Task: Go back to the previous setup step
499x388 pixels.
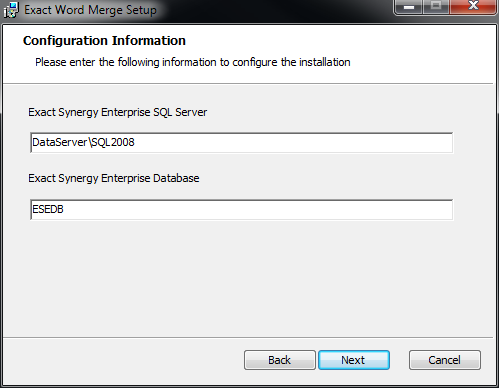Action: point(280,360)
